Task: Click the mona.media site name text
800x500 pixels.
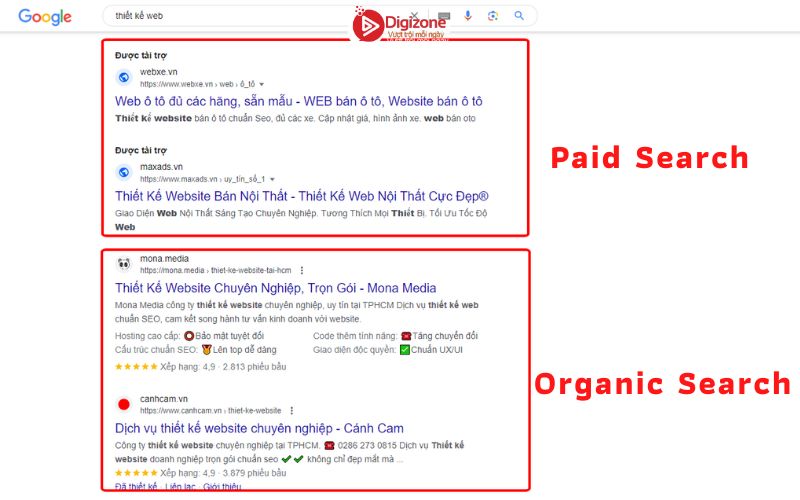Action: click(164, 259)
